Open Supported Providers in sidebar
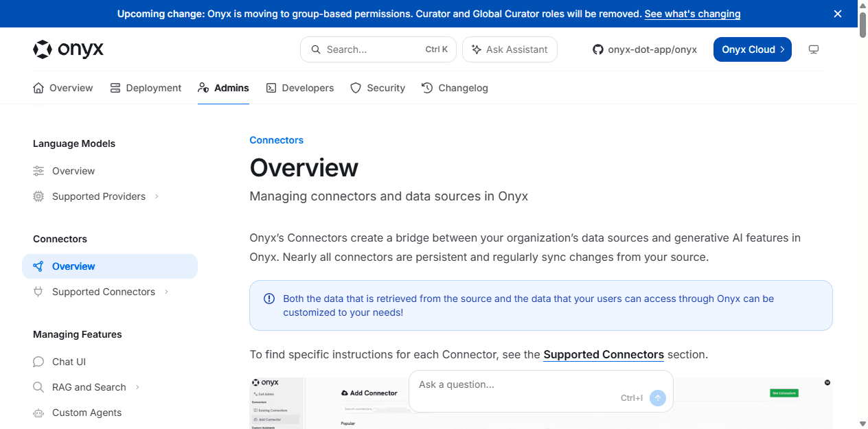 [110, 196]
